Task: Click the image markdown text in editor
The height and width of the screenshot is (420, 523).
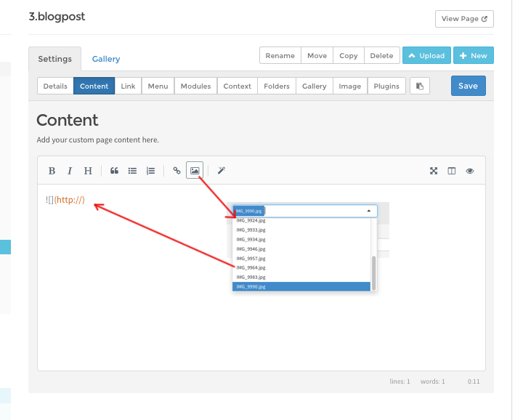Action: (65, 200)
